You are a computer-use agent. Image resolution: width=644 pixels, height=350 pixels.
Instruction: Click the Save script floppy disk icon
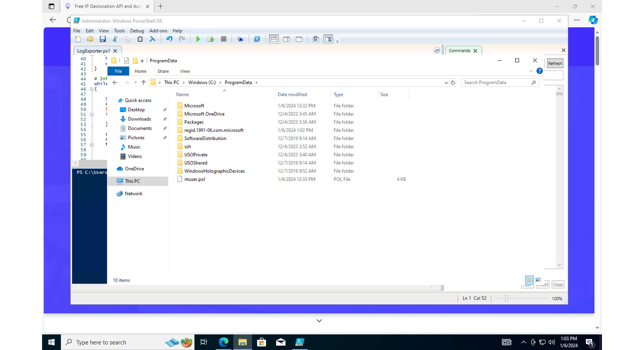102,39
